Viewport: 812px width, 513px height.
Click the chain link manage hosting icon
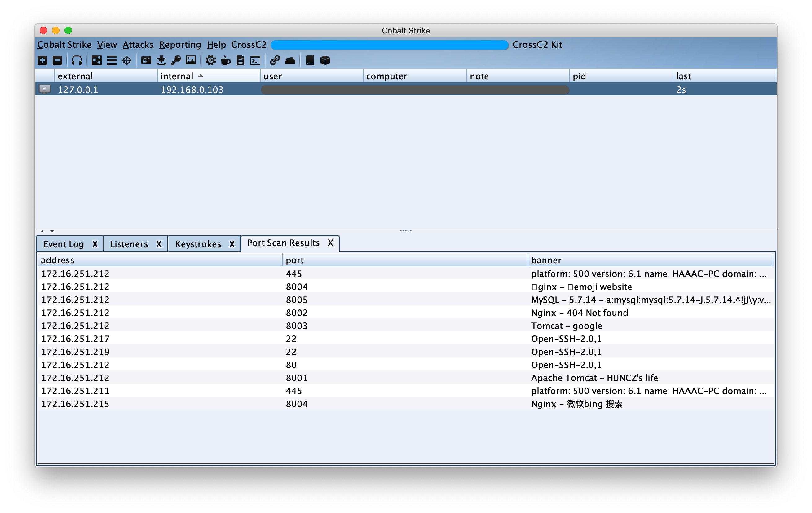click(x=275, y=60)
